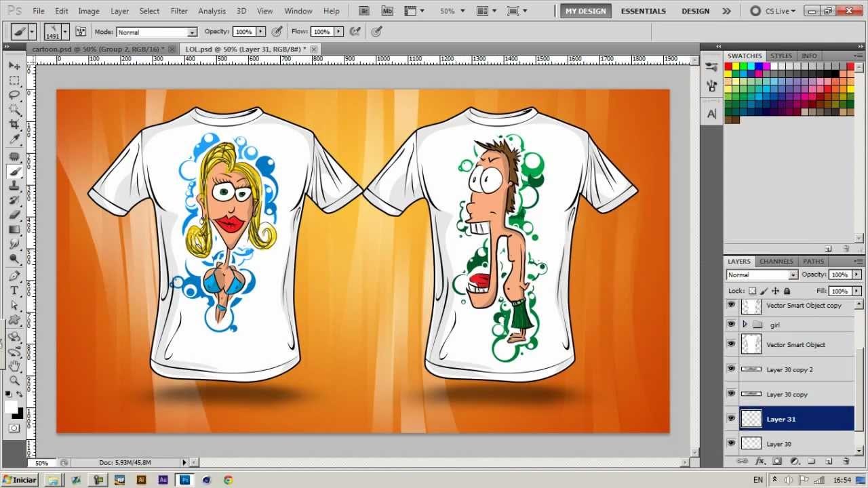Select the Hand tool
This screenshot has height=488, width=868.
coord(14,366)
